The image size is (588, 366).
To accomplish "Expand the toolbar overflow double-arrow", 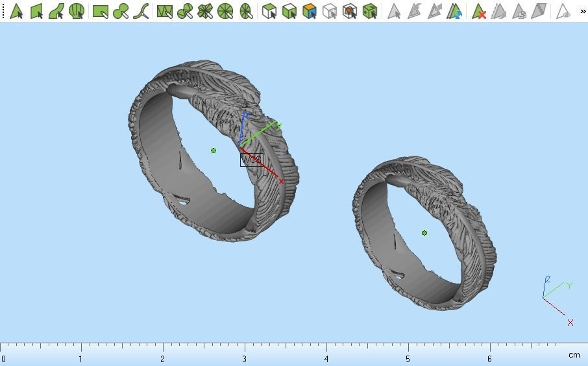I will pos(583,11).
